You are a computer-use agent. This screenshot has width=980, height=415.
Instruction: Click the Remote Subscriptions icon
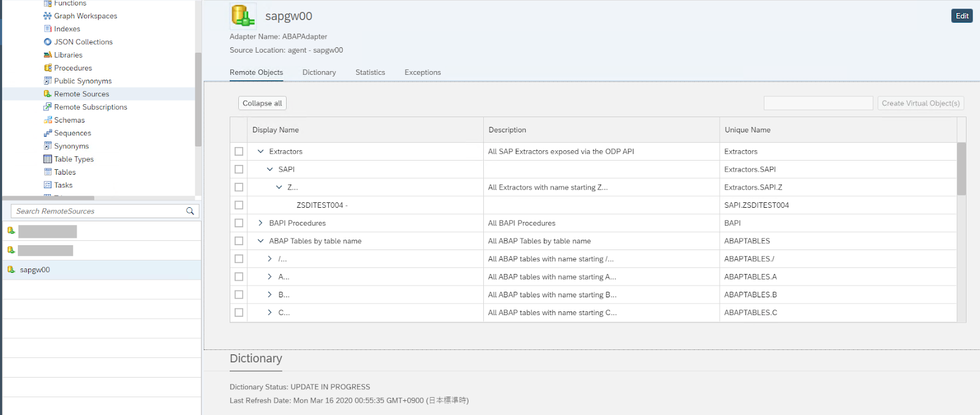(48, 107)
